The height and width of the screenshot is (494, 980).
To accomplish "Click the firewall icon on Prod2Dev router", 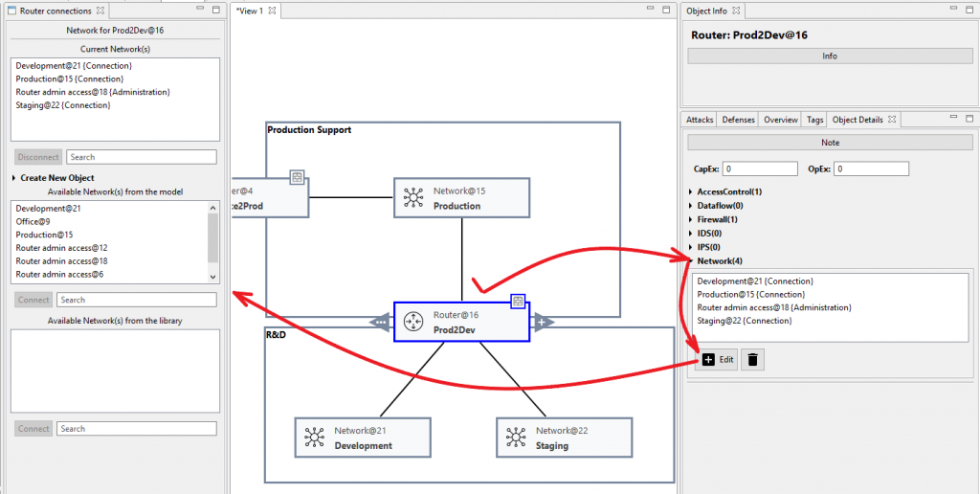I will (518, 301).
